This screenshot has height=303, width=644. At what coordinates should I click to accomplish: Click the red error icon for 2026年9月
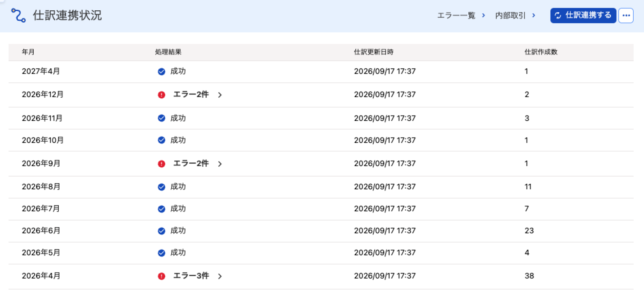click(161, 164)
